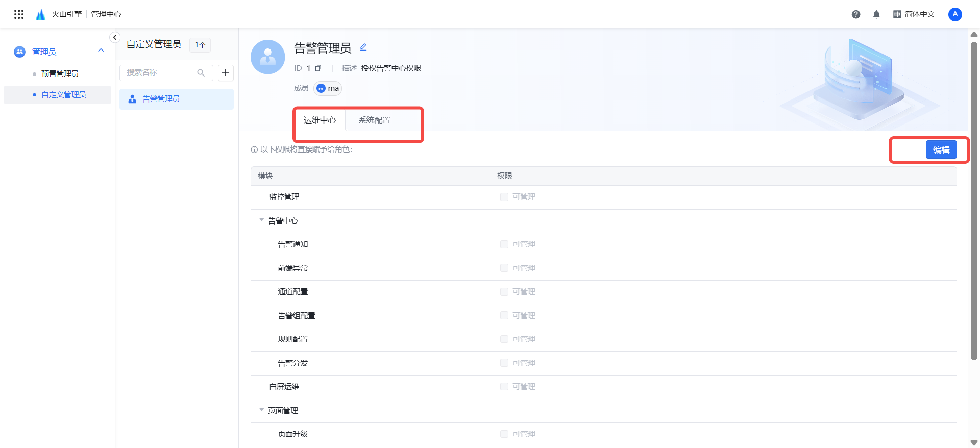980x448 pixels.
Task: Collapse the 告警中心 module group
Action: point(262,220)
